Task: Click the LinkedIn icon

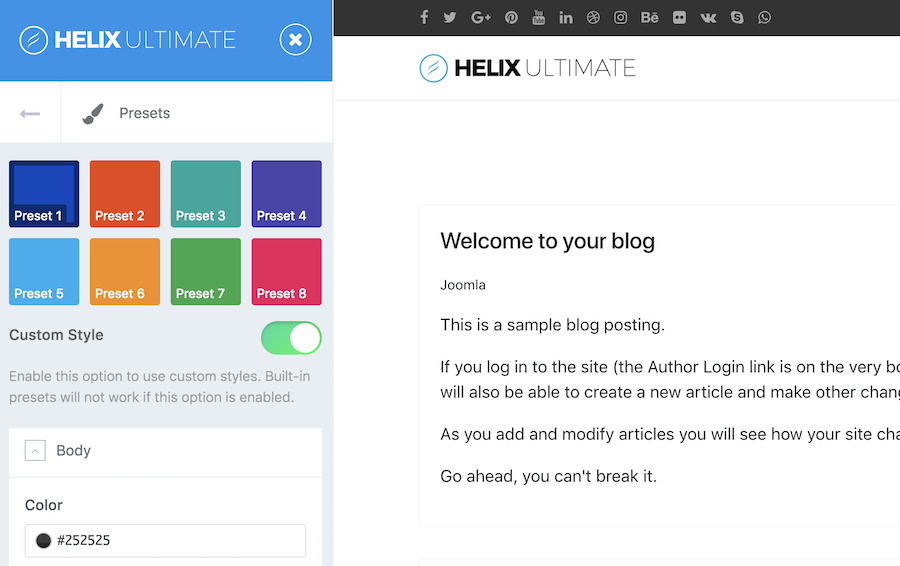Action: pyautogui.click(x=566, y=17)
